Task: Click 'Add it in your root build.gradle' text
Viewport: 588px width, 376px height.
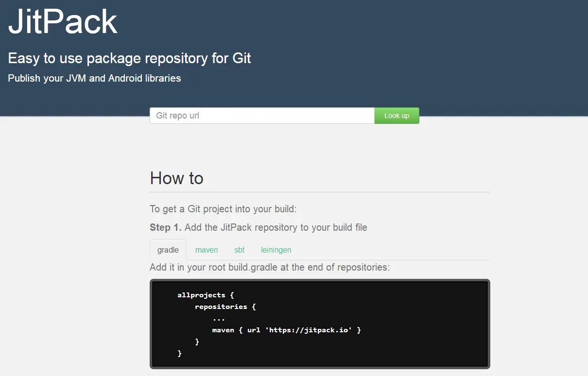Action: (x=270, y=267)
